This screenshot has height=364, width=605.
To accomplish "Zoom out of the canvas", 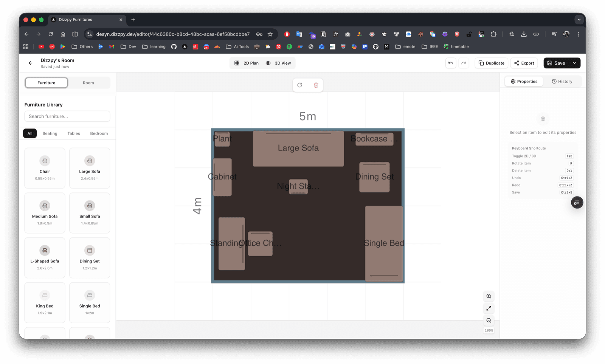I will click(x=489, y=321).
